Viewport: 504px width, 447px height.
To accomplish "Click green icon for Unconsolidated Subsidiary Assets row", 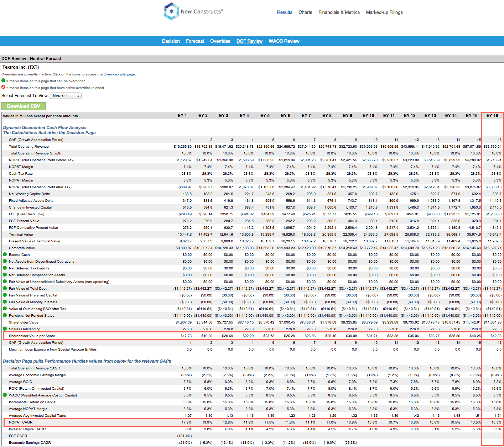I will (x=5, y=282).
